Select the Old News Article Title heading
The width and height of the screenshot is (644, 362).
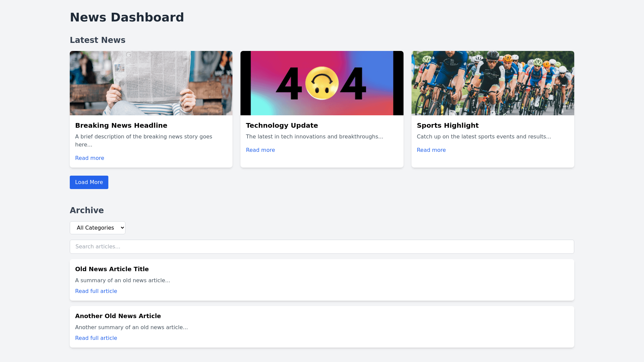point(112,269)
